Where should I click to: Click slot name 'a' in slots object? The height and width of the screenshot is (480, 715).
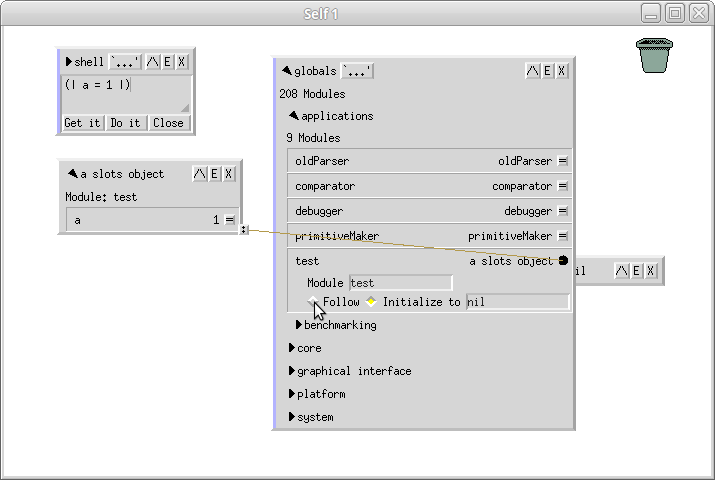pyautogui.click(x=78, y=220)
